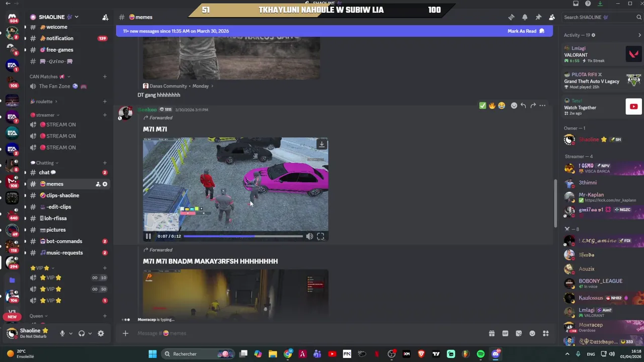Show pinned messages pin icon
This screenshot has width=644, height=362.
pos(538,17)
